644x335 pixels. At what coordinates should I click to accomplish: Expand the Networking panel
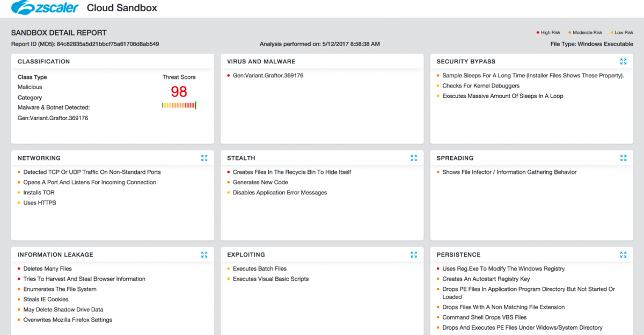tap(204, 158)
